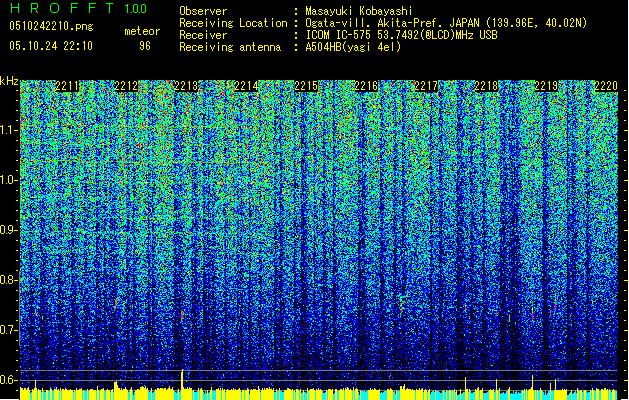Click the 0.9 kHz axis label
629x400 pixels.
(x=9, y=229)
